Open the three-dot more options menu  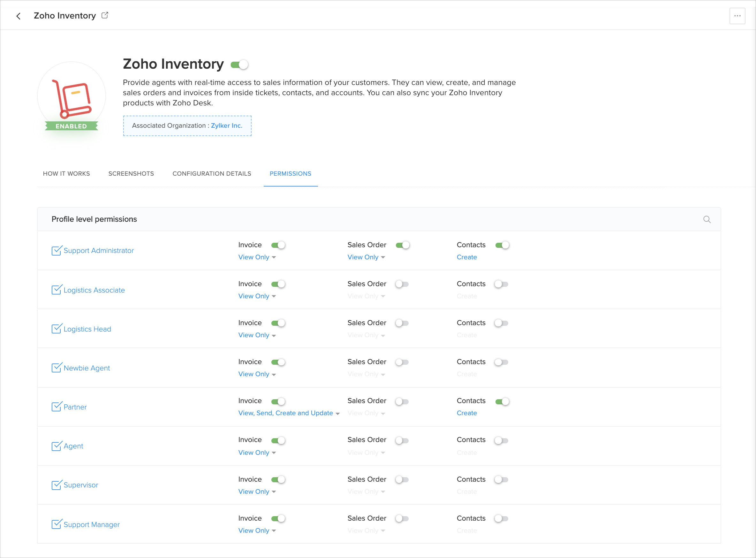(737, 16)
